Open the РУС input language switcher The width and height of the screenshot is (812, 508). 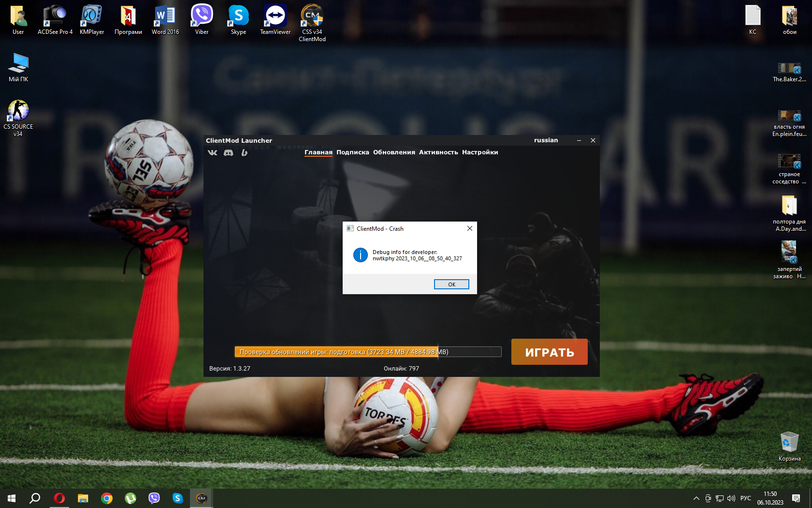pyautogui.click(x=745, y=498)
